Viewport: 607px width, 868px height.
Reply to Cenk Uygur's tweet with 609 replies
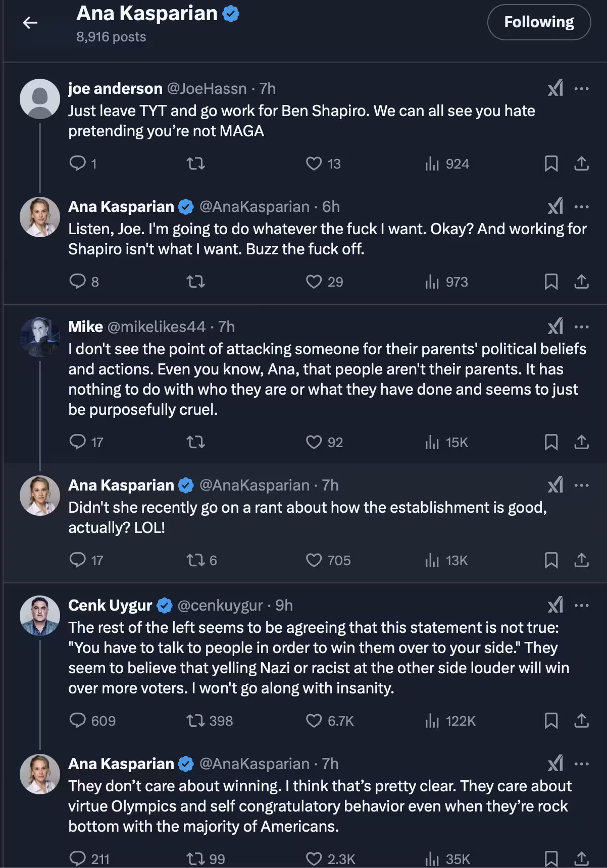[x=78, y=721]
